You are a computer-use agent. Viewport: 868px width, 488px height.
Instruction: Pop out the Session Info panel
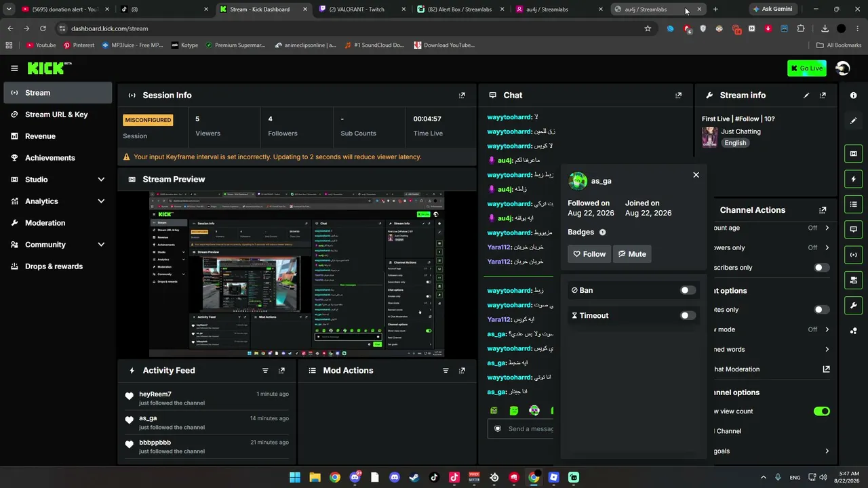[x=462, y=96]
